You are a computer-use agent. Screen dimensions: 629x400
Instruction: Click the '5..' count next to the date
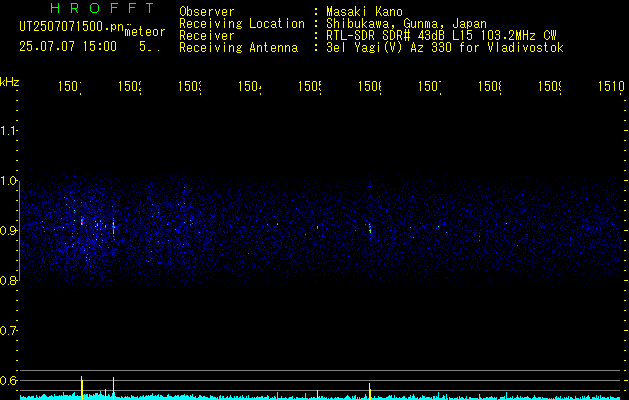[x=150, y=47]
